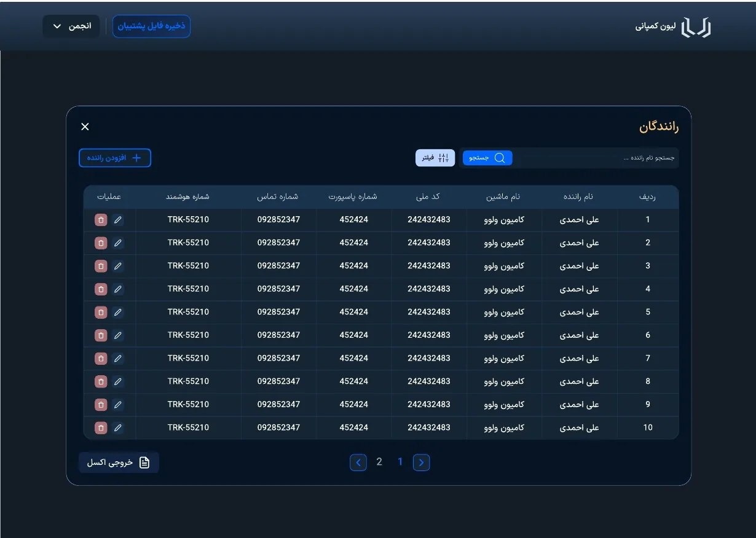
Task: Delete the row 5 driver entry
Action: pyautogui.click(x=101, y=312)
